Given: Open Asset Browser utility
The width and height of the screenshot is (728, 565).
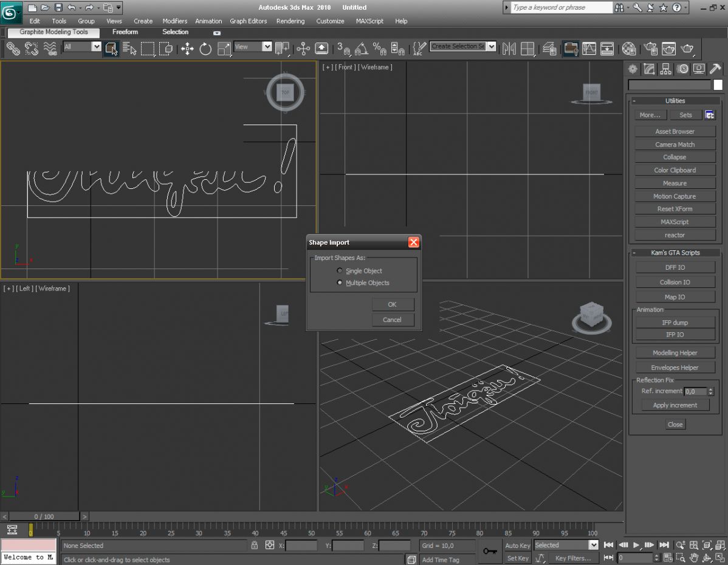Looking at the screenshot, I should point(675,131).
